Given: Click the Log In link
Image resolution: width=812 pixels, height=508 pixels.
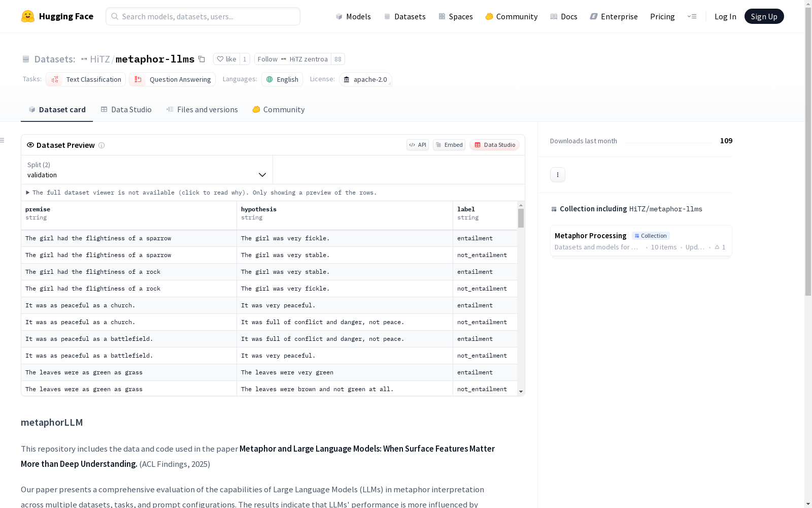Looking at the screenshot, I should pyautogui.click(x=725, y=16).
